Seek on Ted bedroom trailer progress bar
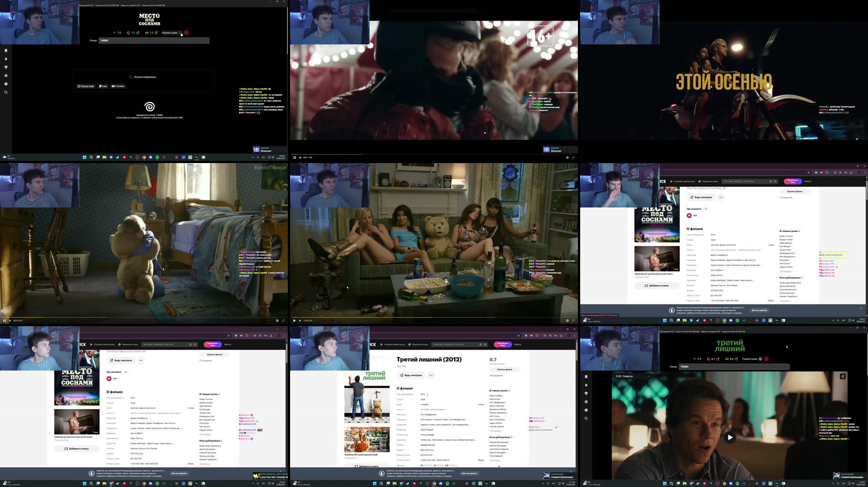Image resolution: width=868 pixels, height=487 pixels. (144, 317)
